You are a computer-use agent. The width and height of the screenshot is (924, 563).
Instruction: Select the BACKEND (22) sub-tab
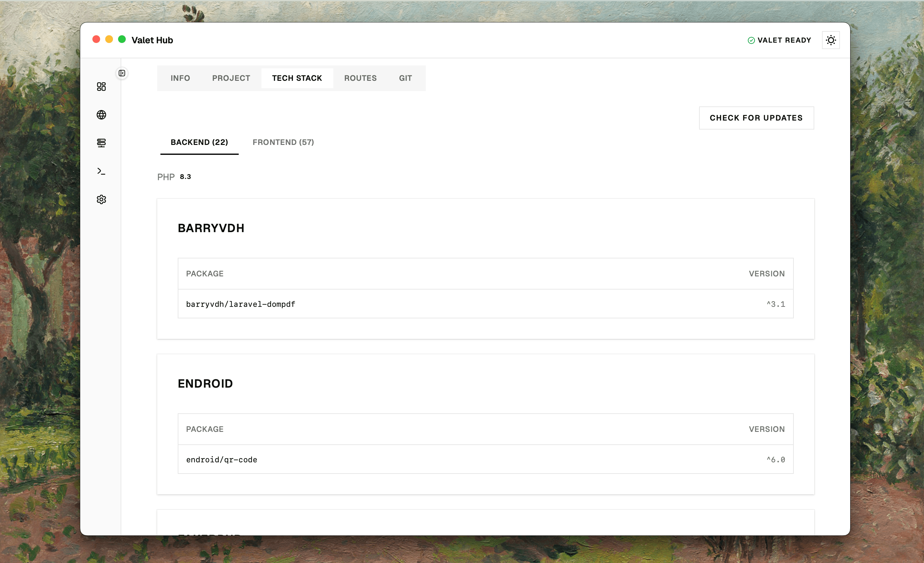[x=199, y=142]
